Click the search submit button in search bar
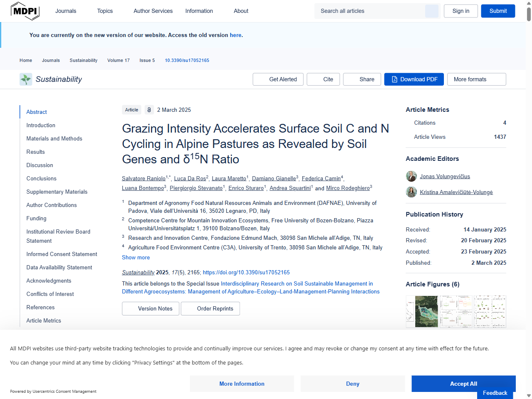Viewport: 532px width, 399px height. (x=431, y=11)
